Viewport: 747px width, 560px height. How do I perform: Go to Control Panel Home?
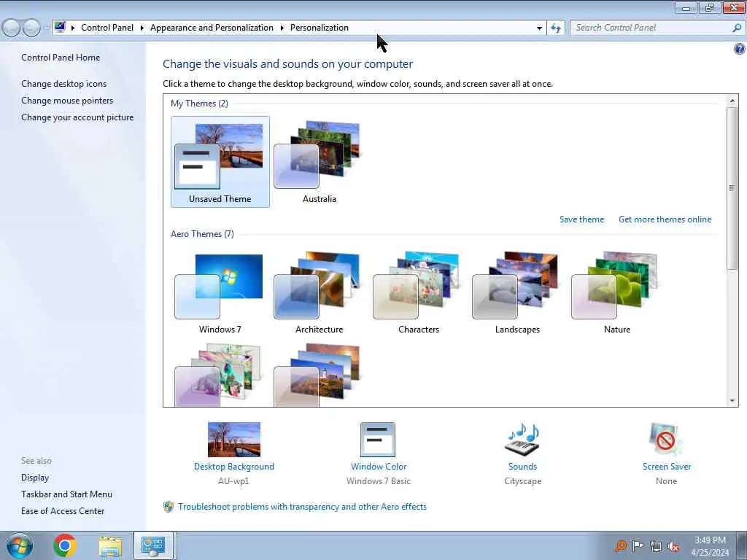point(61,58)
